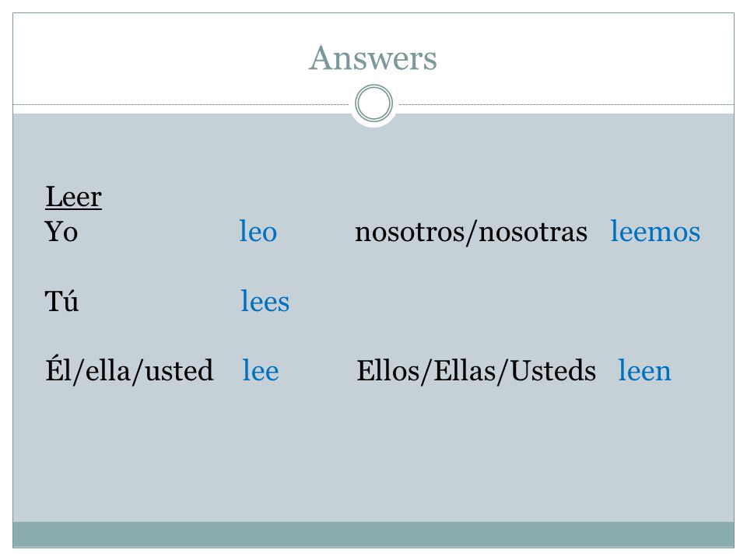
Task: Click the nosotros/nosotras label
Action: pos(472,233)
